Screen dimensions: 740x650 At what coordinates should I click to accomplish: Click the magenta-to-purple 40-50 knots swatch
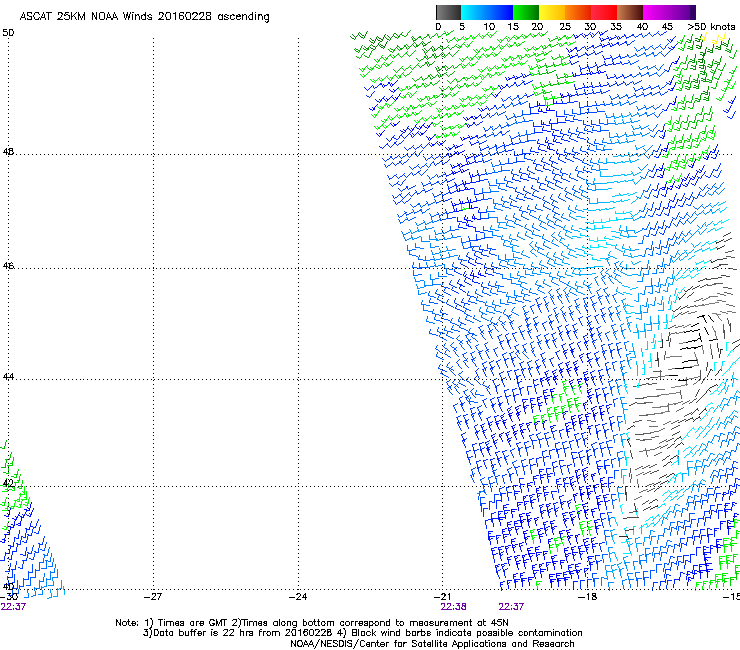pos(669,12)
